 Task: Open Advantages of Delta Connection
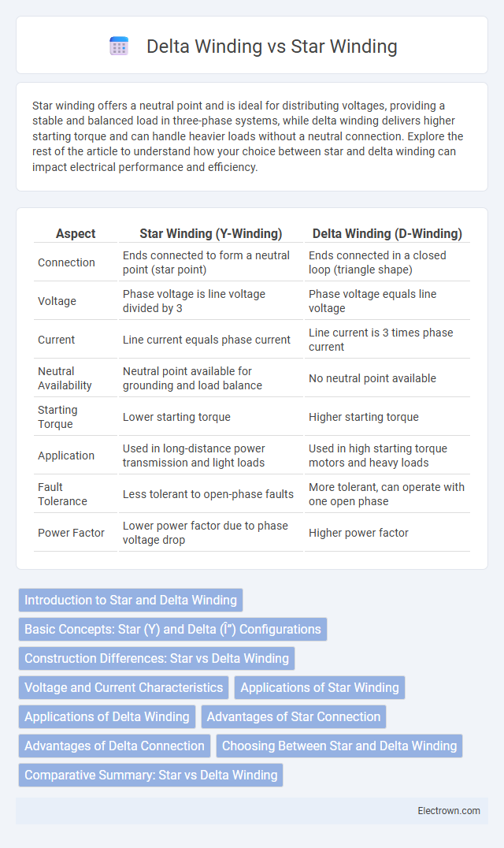pos(114,746)
